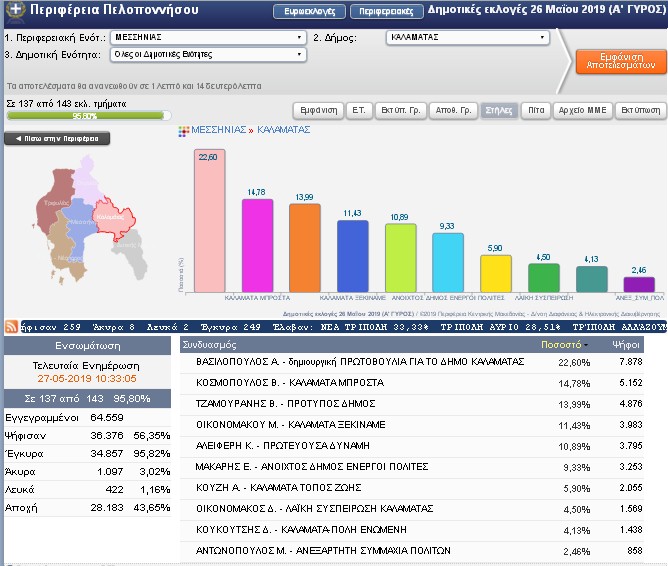Select the ΜΑΚΑΡΗΣ Ε. row
The image size is (668, 566).
[412, 467]
